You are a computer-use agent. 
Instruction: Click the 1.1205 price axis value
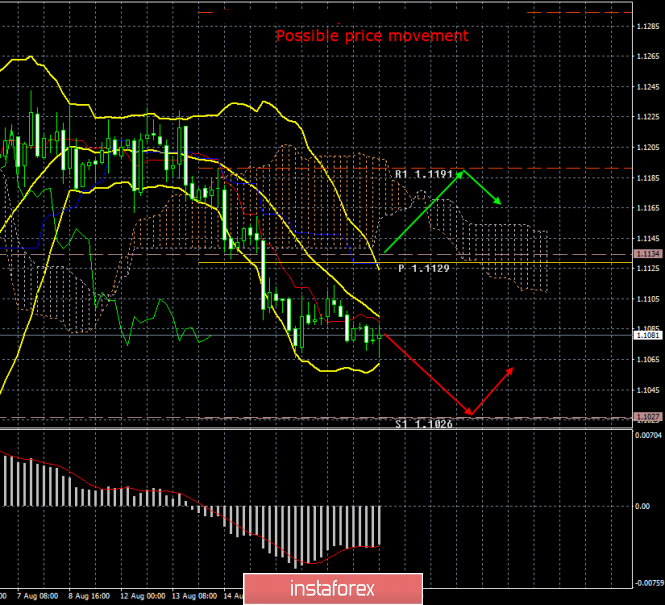coord(648,148)
